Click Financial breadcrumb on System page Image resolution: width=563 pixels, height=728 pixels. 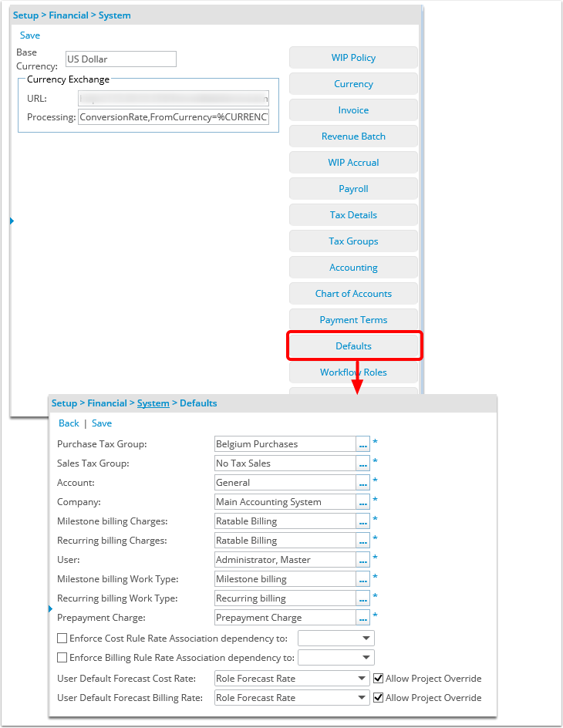(69, 15)
